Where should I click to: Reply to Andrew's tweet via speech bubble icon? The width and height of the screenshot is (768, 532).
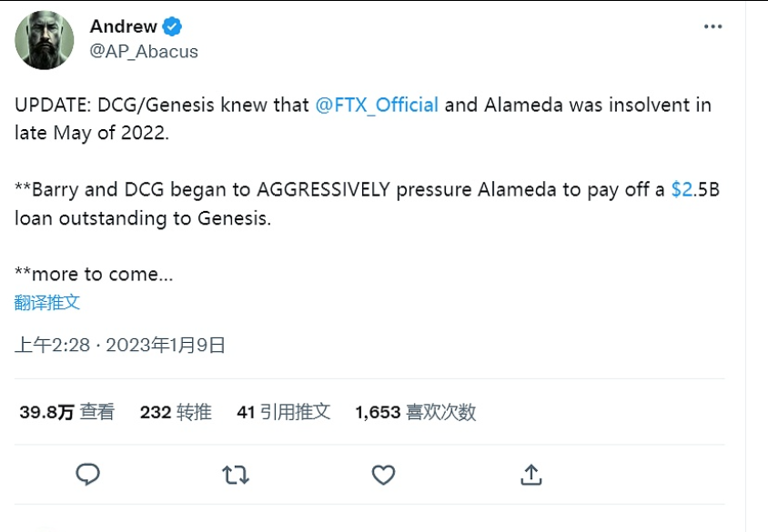87,475
